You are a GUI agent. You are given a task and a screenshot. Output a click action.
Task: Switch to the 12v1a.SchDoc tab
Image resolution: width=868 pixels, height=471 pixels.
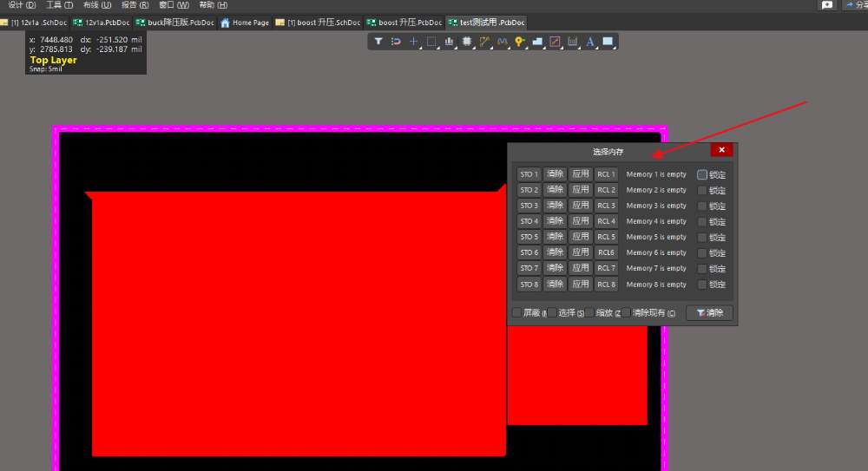(x=35, y=23)
